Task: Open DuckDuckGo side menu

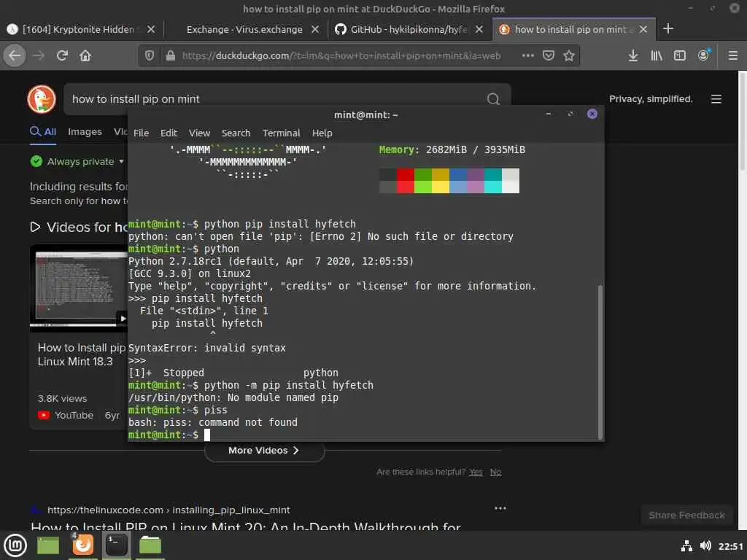Action: (716, 99)
